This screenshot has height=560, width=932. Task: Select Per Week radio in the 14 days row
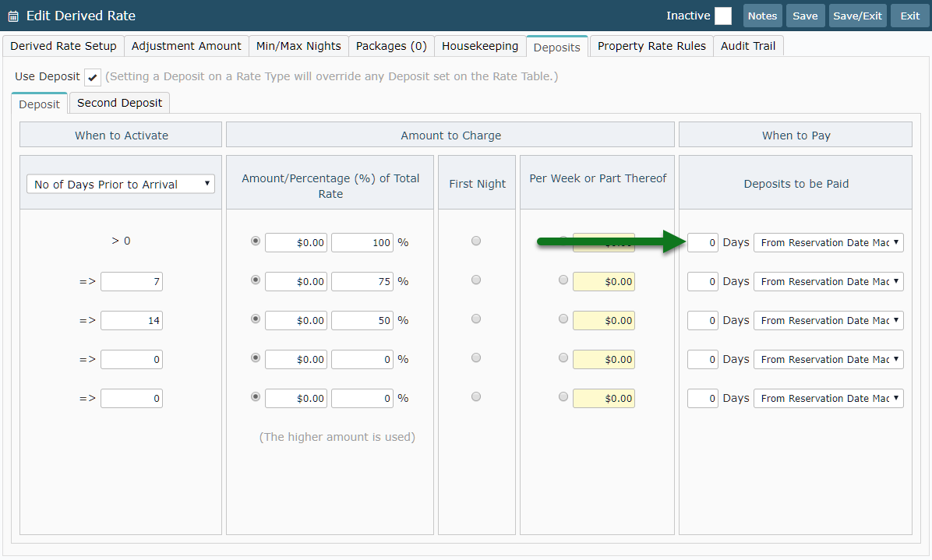point(563,319)
